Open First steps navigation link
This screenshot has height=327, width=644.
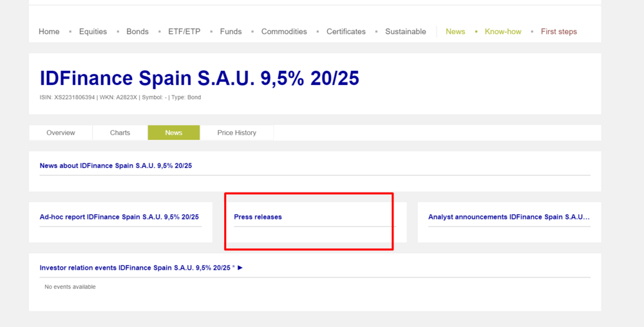click(x=558, y=32)
